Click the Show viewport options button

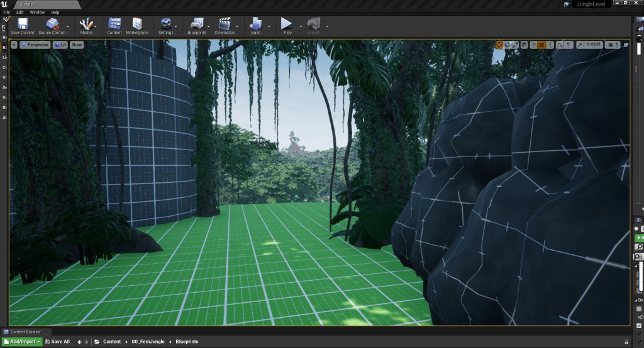(76, 45)
